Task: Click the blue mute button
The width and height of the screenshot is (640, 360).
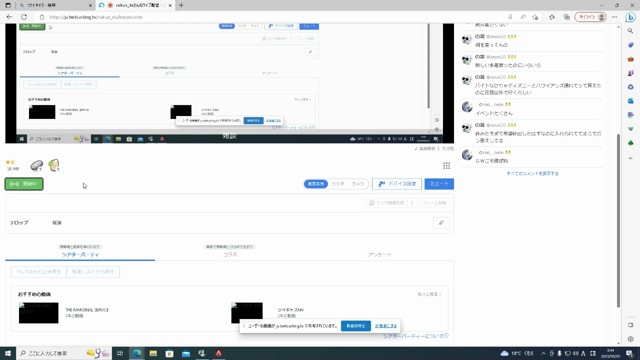Action: pos(439,184)
